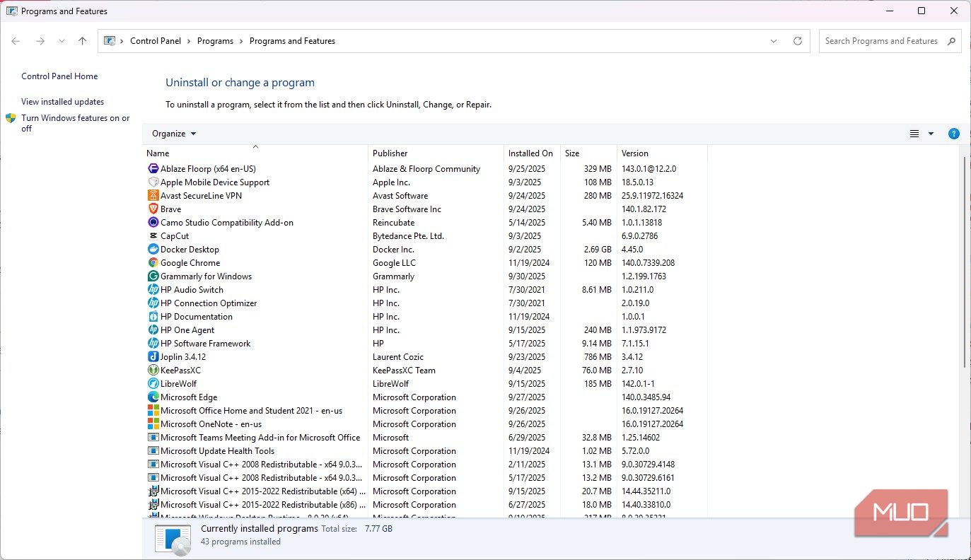Select Microsoft Visual C++ 2015-2022 Redistributable (x86)
971x560 pixels.
tap(424, 505)
